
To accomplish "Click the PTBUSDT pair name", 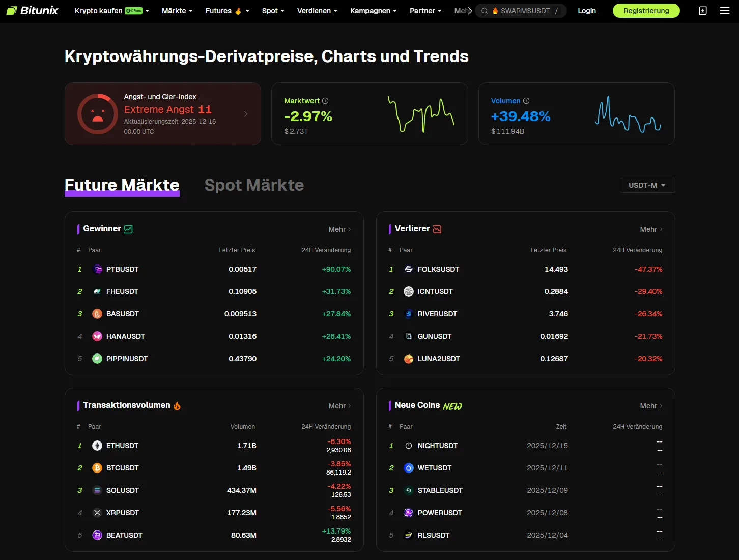I will coord(122,269).
